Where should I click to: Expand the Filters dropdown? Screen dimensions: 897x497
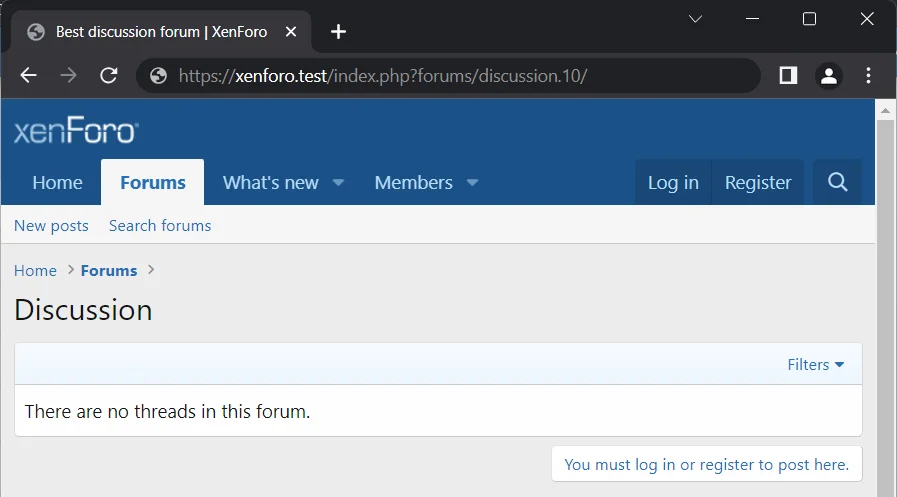click(x=815, y=365)
